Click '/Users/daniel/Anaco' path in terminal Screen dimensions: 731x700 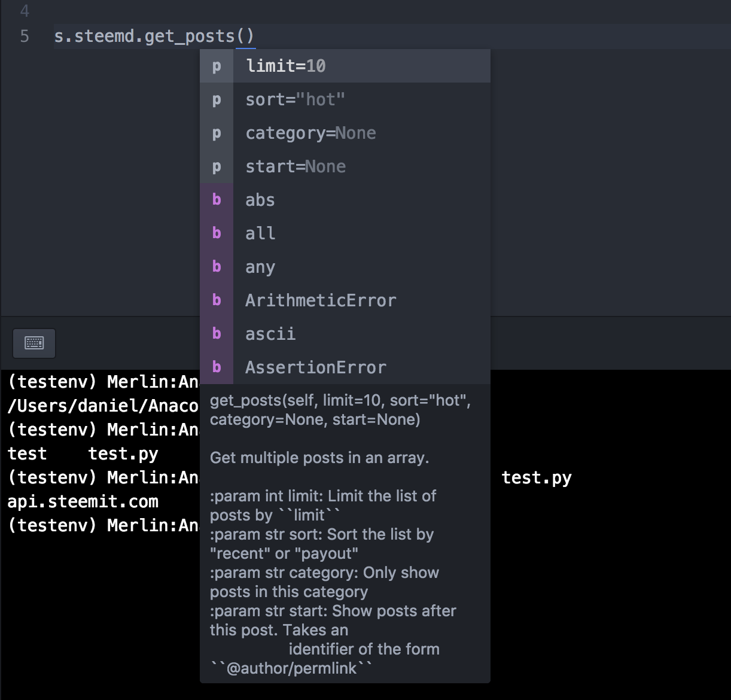pos(103,406)
